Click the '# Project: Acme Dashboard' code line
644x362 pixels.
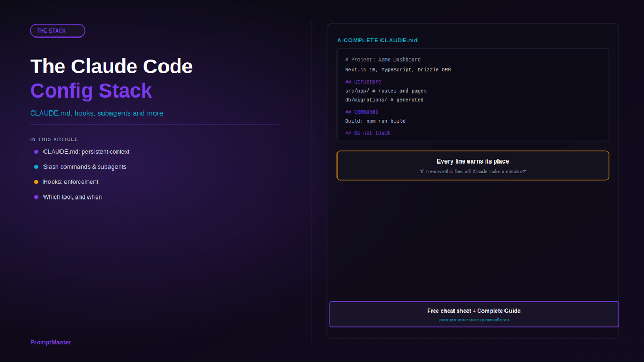coord(383,60)
